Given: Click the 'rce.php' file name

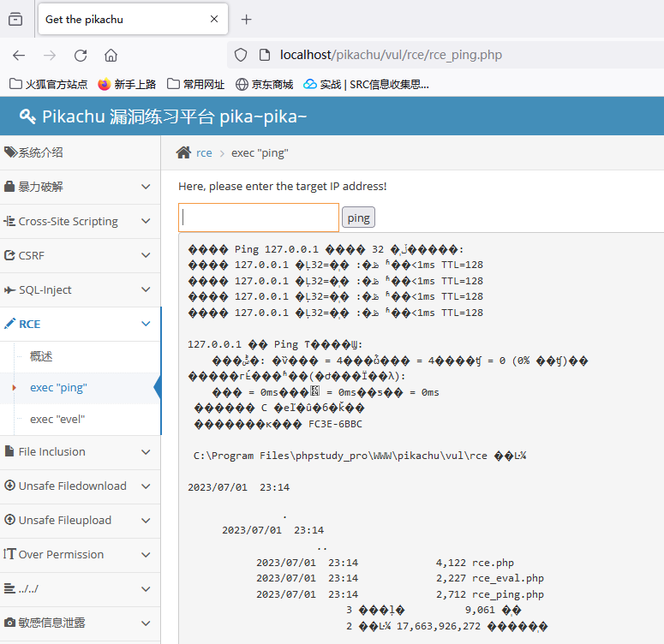Looking at the screenshot, I should (x=493, y=563).
